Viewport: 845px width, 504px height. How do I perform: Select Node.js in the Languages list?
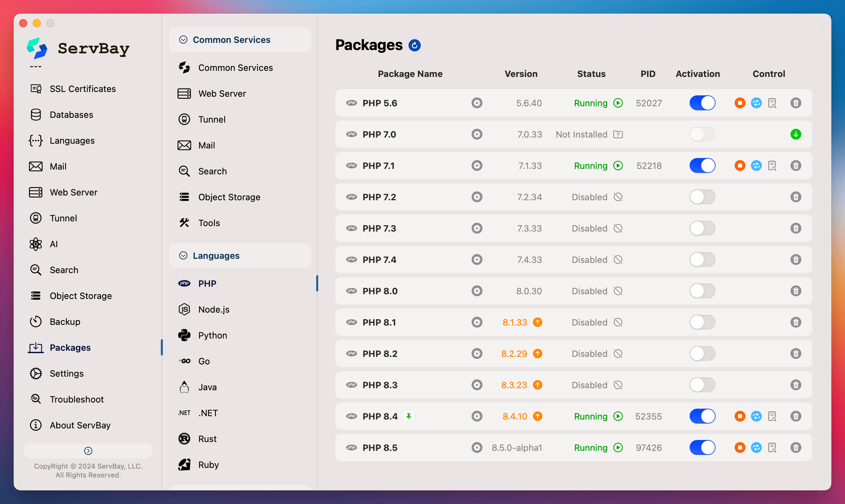point(204,310)
